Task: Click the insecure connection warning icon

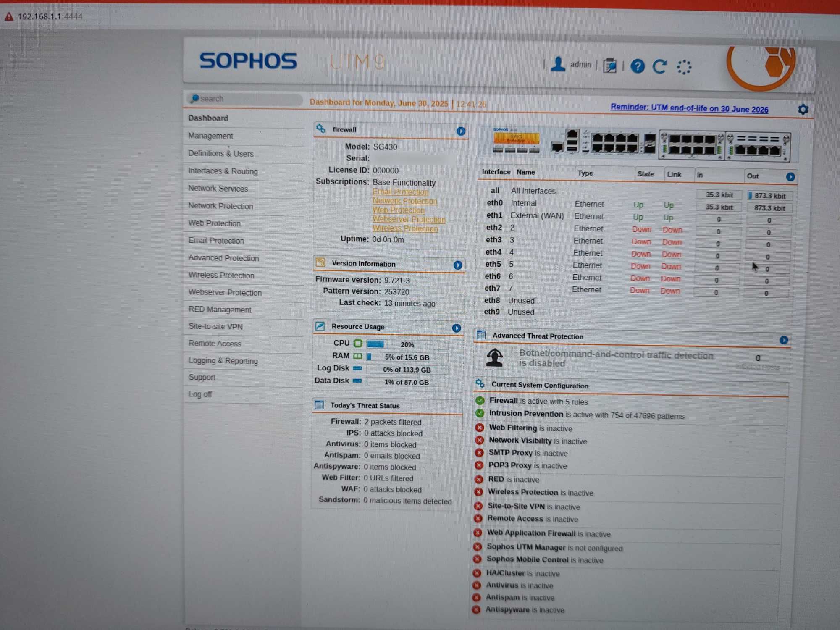Action: (x=9, y=17)
